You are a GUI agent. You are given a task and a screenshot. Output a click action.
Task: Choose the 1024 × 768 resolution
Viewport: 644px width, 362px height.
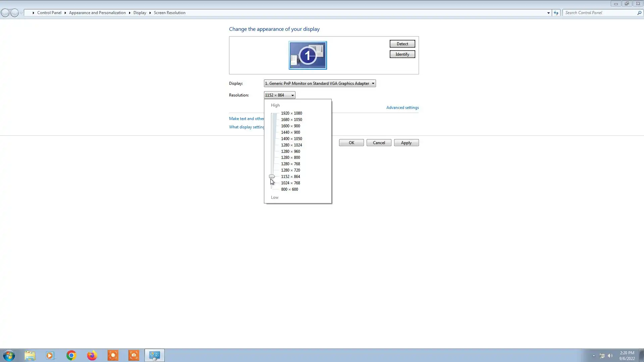tap(290, 183)
